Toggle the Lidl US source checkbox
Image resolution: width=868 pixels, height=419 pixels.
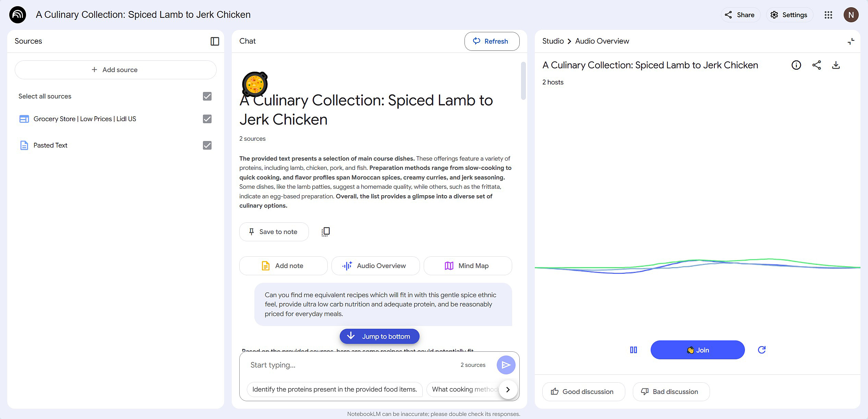point(207,119)
